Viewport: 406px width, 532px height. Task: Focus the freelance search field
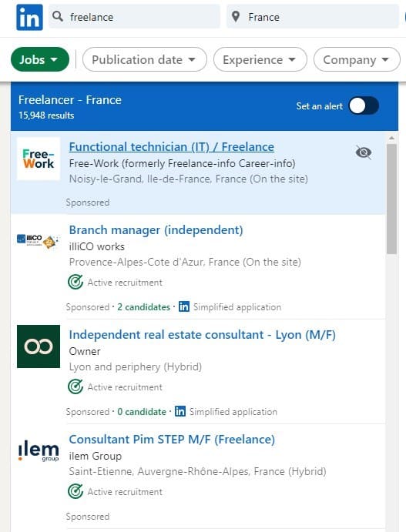coord(134,16)
